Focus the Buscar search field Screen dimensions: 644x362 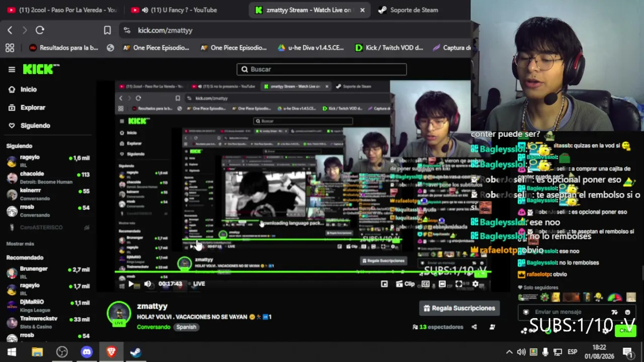click(321, 69)
